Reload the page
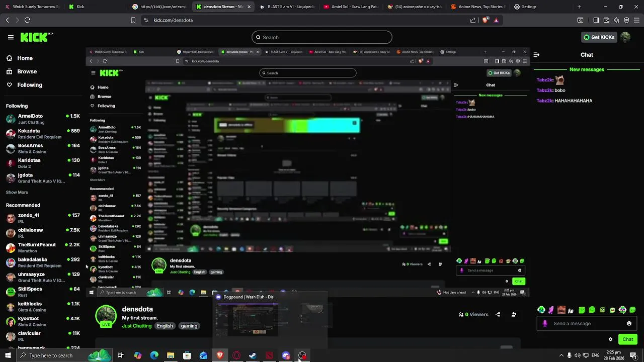The image size is (644, 362). click(27, 20)
